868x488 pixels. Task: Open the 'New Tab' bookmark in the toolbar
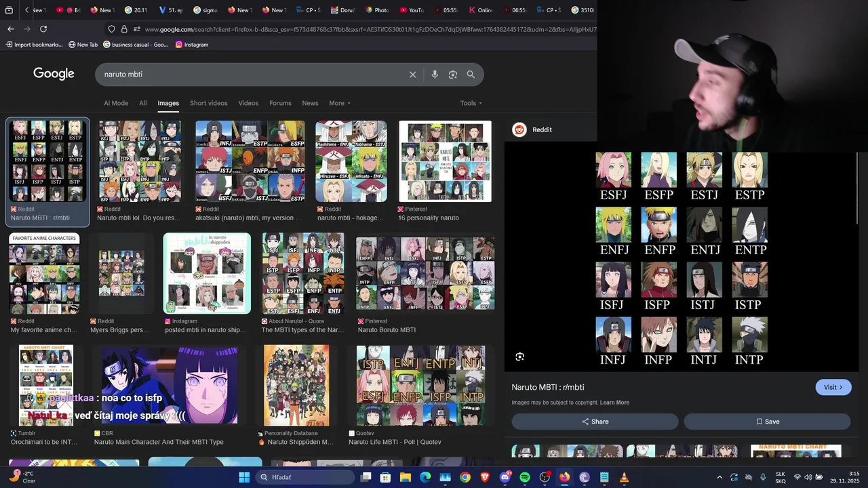83,45
